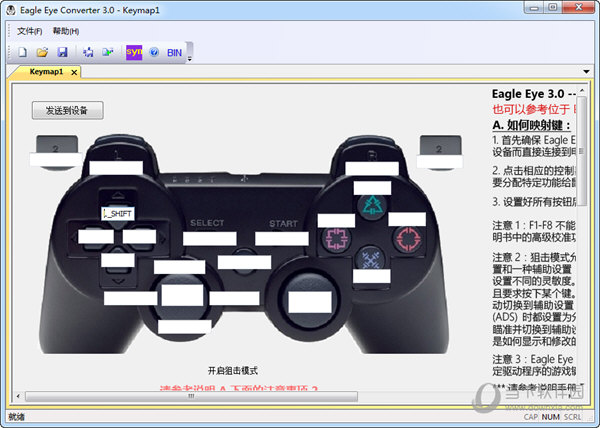Click the help panel scroll up arrow

point(582,91)
